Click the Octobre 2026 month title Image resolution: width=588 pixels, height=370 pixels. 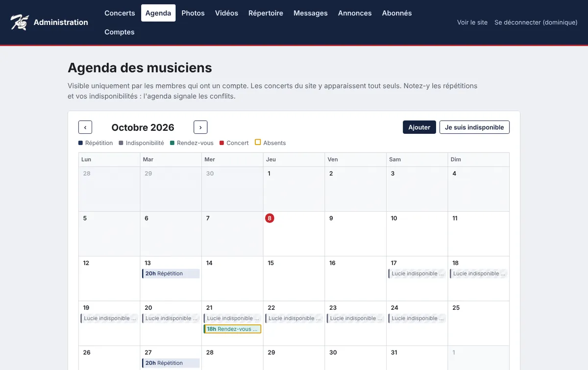click(143, 127)
